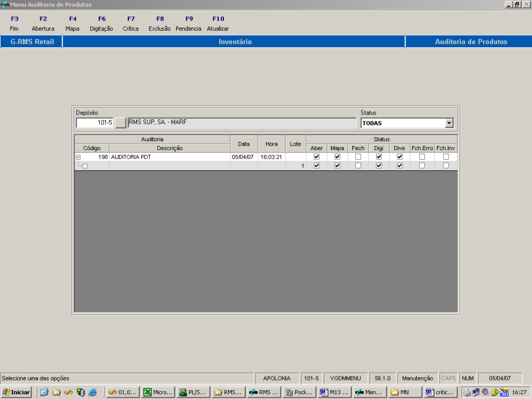Open Status dropdown showing TODAS
Screen dimensions: 532x399
click(449, 123)
